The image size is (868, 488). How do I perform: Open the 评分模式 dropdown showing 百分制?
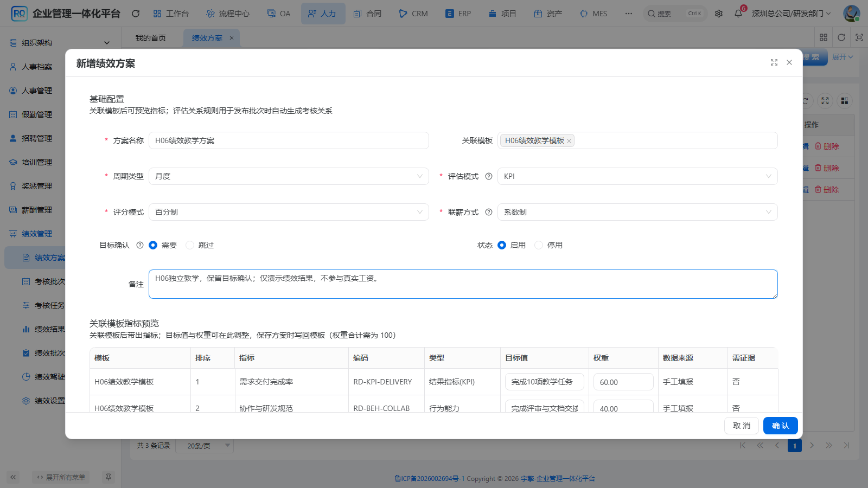coord(289,212)
